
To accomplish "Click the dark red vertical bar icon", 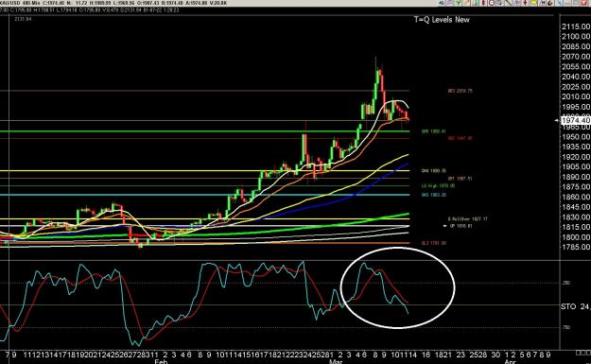I will tap(483, 3).
